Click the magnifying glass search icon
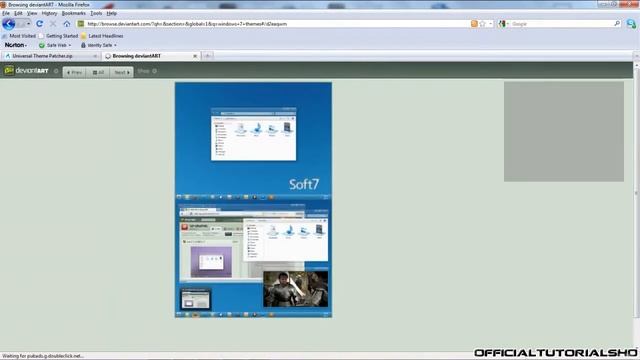 pos(617,24)
